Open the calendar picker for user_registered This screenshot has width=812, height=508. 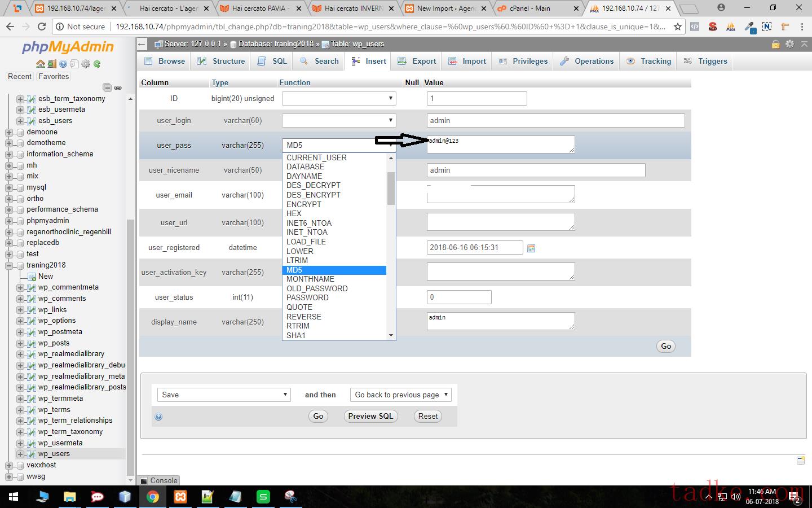(531, 248)
